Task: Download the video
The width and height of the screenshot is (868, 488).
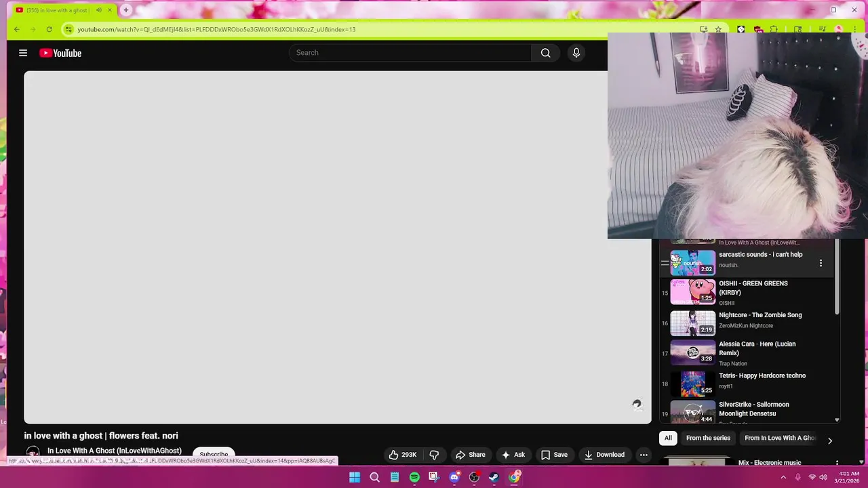Action: (x=604, y=455)
